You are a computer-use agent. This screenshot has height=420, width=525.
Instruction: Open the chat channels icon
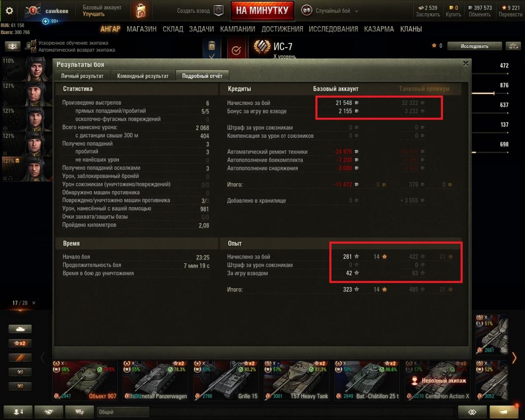[80, 412]
